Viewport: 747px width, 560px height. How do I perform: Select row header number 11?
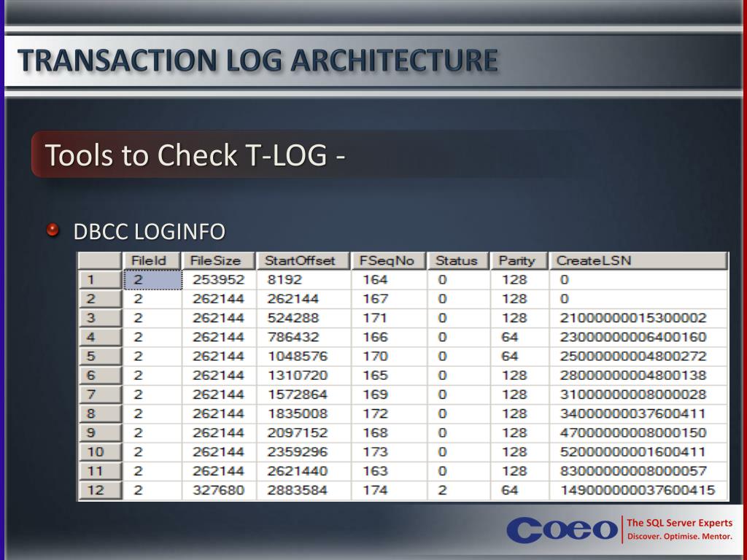pyautogui.click(x=99, y=471)
